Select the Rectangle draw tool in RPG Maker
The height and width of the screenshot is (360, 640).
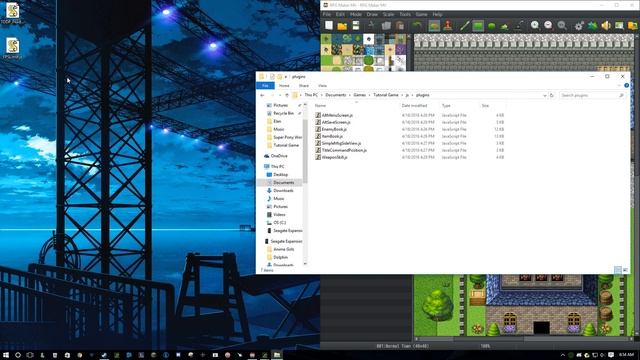(x=478, y=26)
